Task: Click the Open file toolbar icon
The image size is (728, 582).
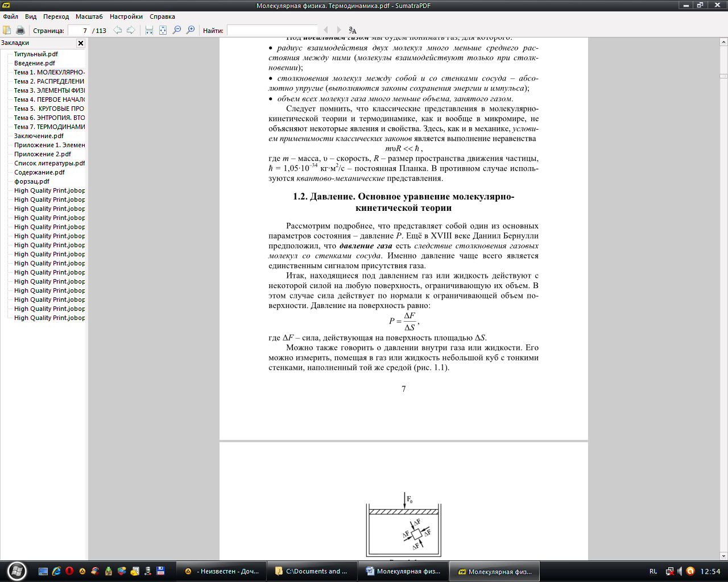Action: (x=7, y=30)
